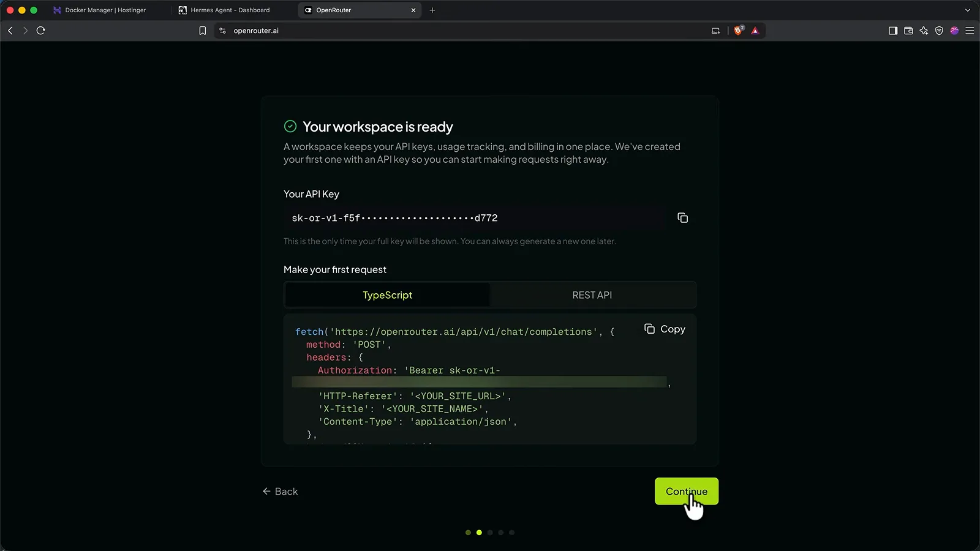
Task: Expand the tab search dropdown chevron
Action: click(968, 10)
